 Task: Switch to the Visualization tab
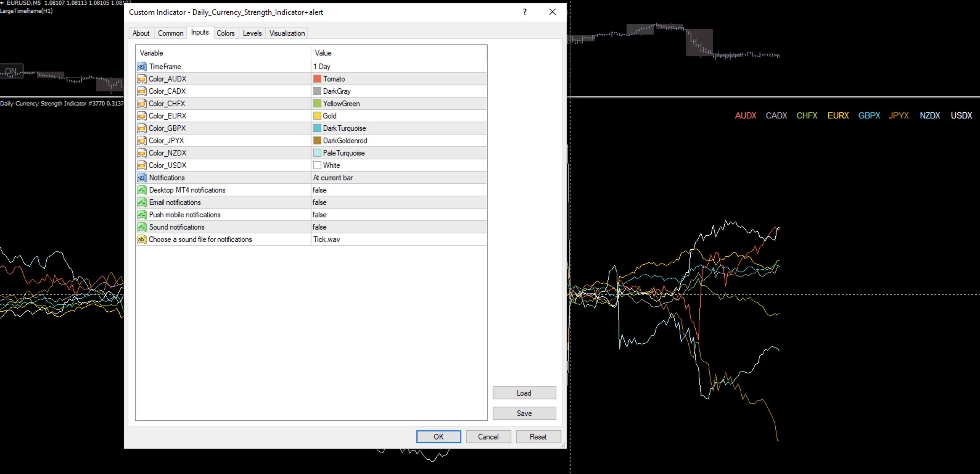click(287, 33)
